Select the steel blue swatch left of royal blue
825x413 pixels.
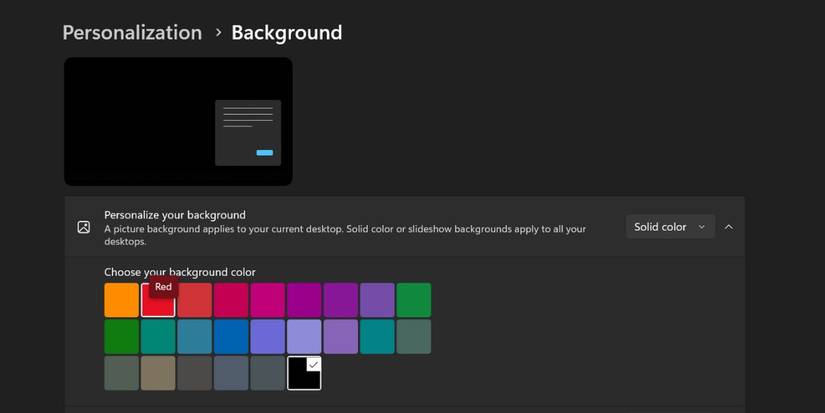[195, 337]
